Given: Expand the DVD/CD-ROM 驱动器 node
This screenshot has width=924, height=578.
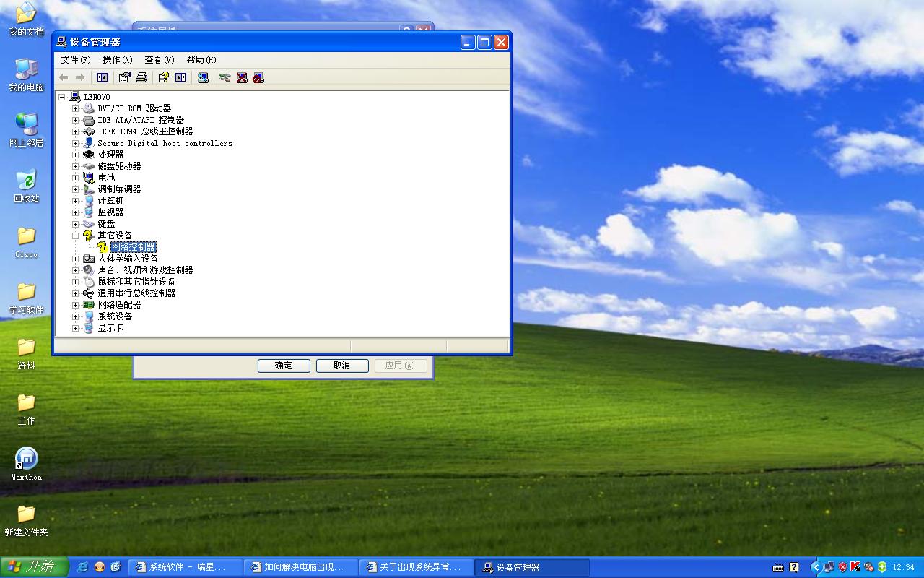Looking at the screenshot, I should point(75,108).
